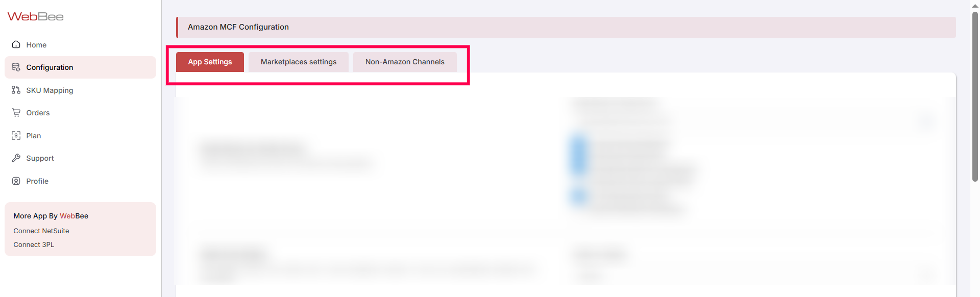Click the 'More App By' heading text
The height and width of the screenshot is (297, 980).
[35, 216]
